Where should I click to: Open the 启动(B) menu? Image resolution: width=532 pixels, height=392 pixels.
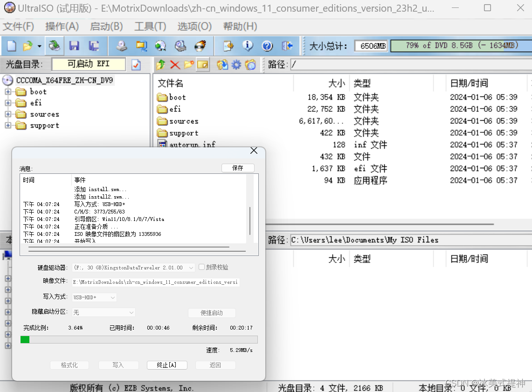click(x=106, y=27)
